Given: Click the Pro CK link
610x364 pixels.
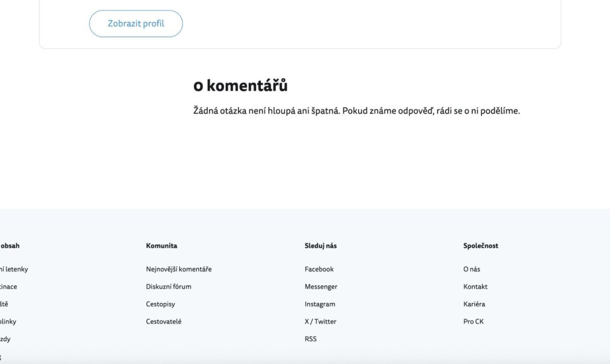Looking at the screenshot, I should click(x=473, y=321).
